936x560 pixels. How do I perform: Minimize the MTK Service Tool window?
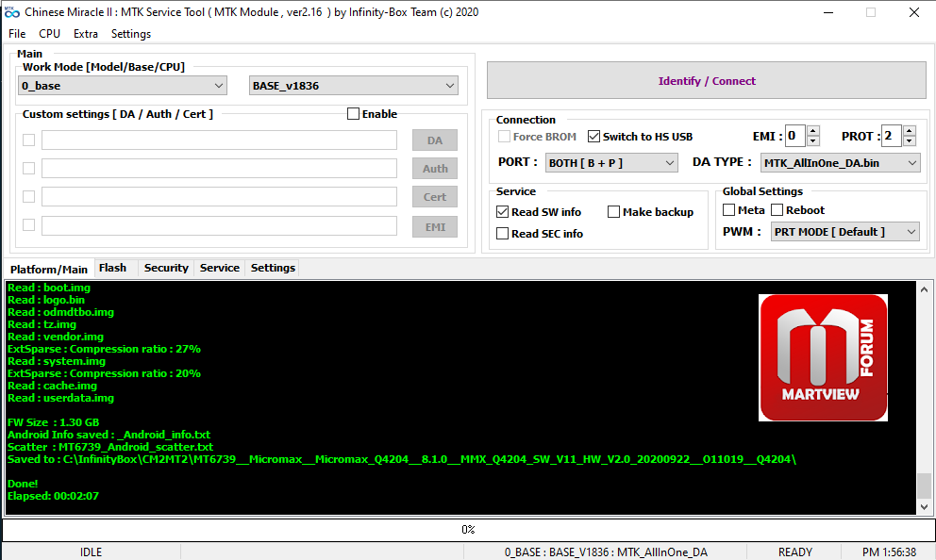(x=827, y=12)
